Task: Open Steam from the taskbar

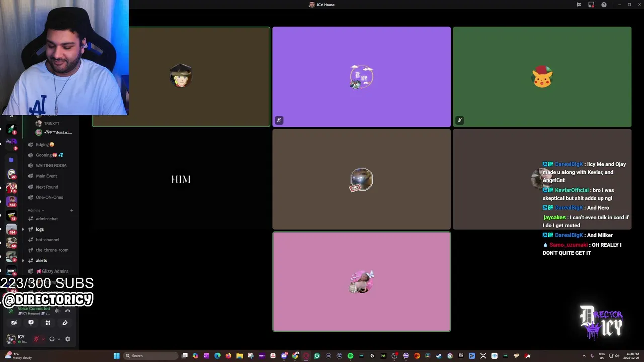Action: [439, 356]
